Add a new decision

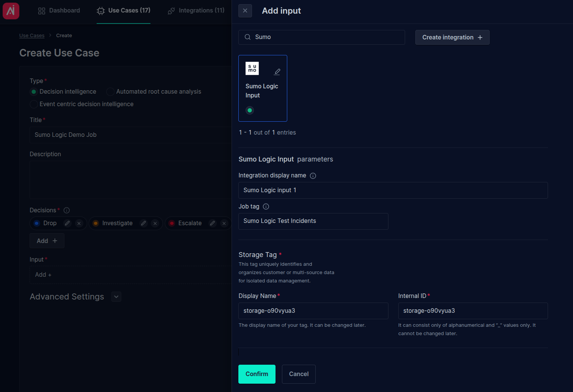point(47,241)
